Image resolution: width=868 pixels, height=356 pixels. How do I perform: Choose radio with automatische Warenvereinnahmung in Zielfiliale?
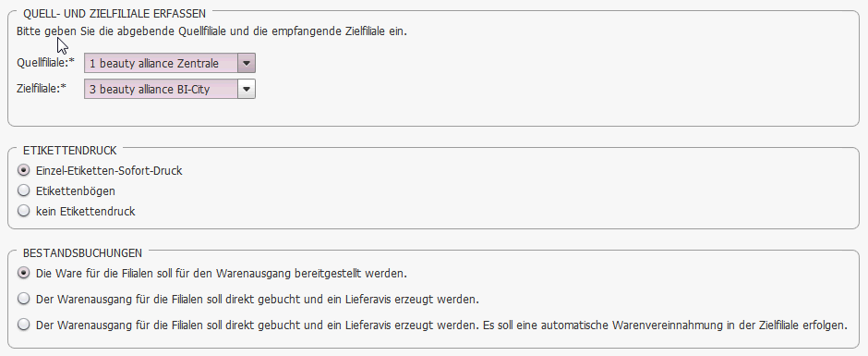(23, 325)
